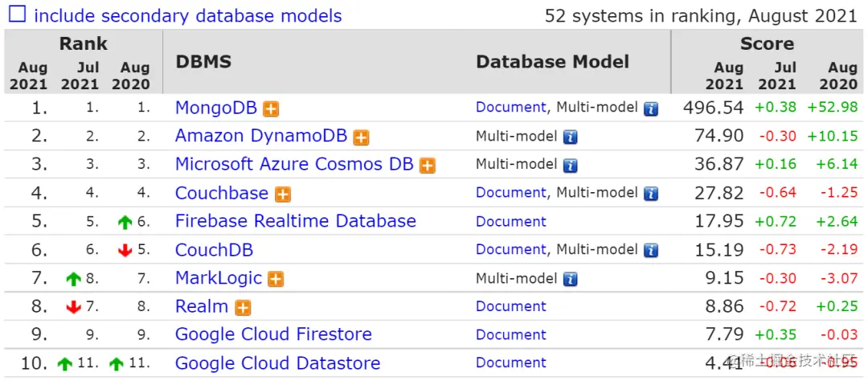Click the include secondary database models text link
The image size is (868, 381).
[x=188, y=15]
